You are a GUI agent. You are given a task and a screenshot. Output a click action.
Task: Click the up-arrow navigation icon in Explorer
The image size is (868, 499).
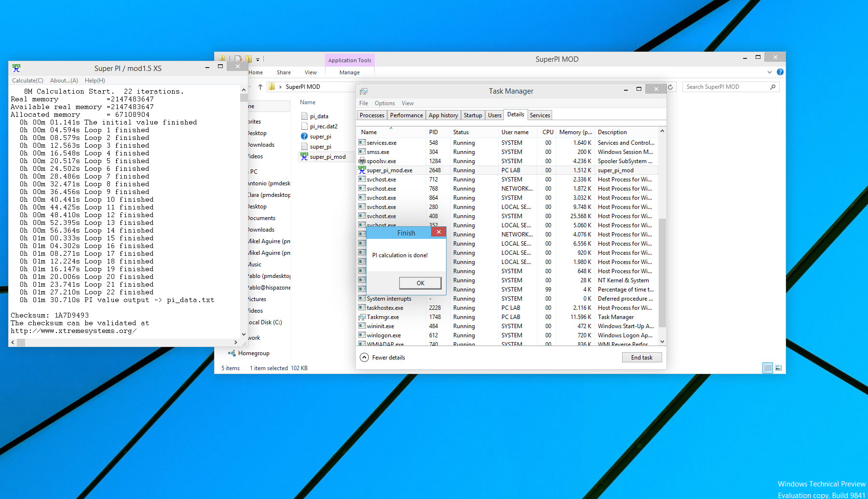260,87
